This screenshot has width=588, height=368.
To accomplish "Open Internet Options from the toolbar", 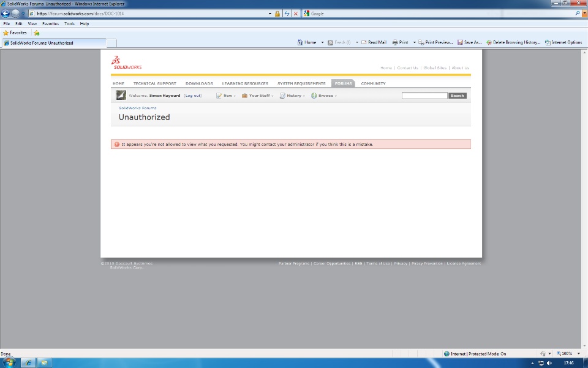I will click(563, 42).
